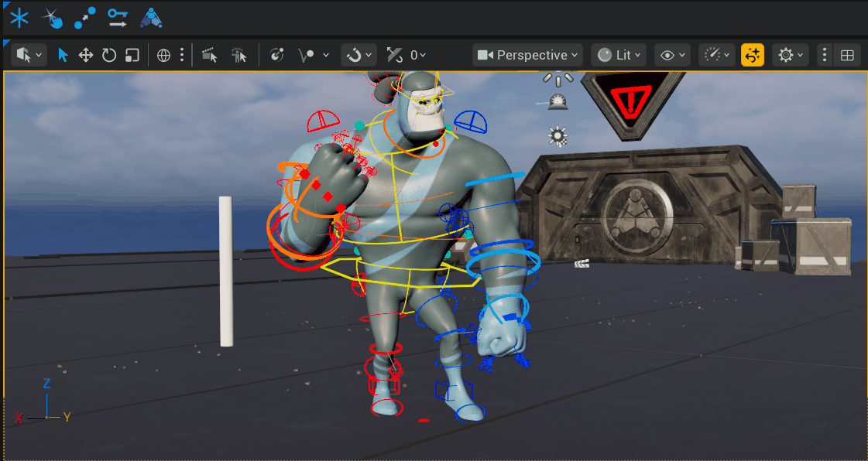Open the magnet snapping options dropdown

tap(359, 55)
